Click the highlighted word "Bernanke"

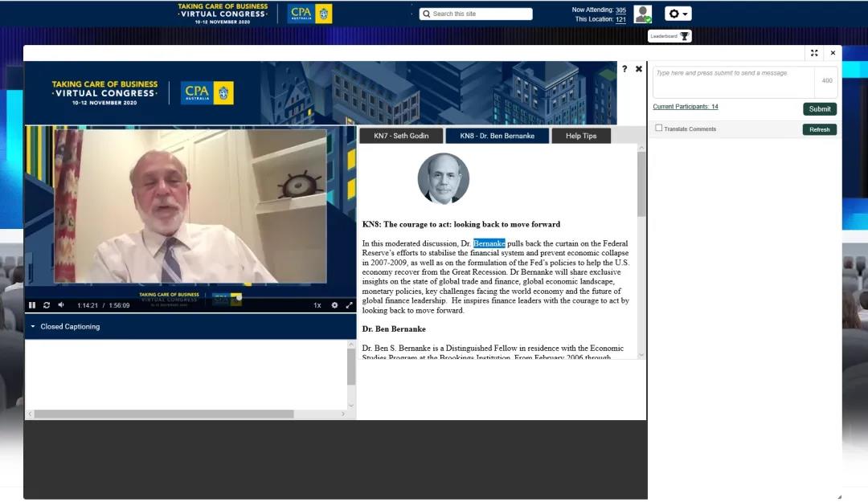point(489,243)
